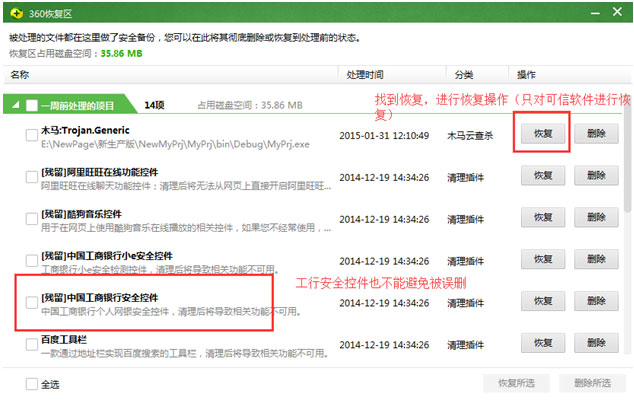Image resolution: width=634 pixels, height=419 pixels.
Task: Sort by the 分类 column header
Action: pos(477,74)
